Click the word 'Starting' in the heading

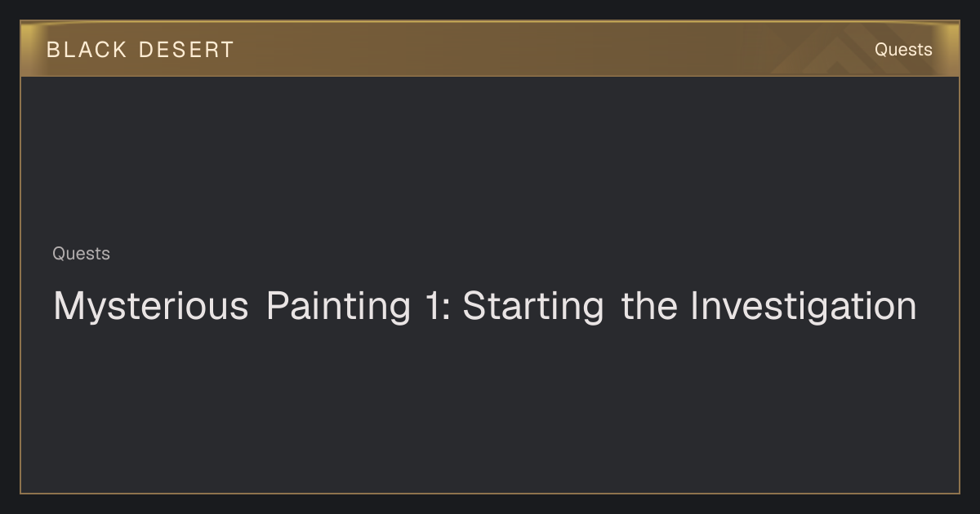pyautogui.click(x=533, y=307)
